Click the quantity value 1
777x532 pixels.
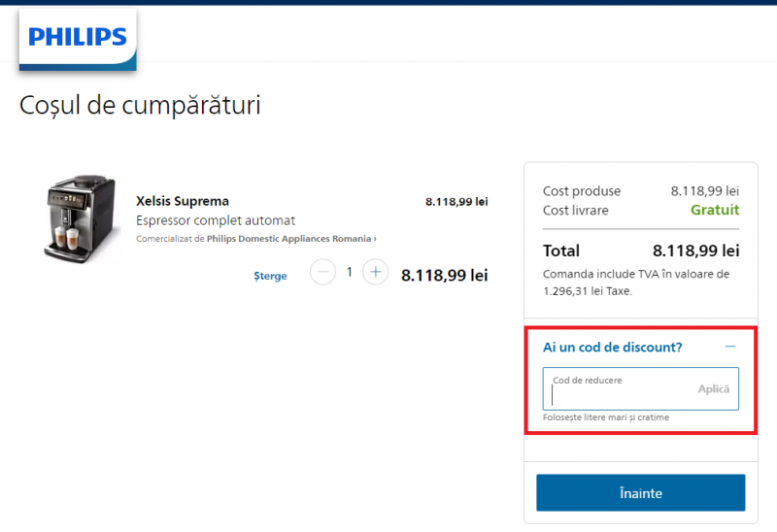(350, 272)
